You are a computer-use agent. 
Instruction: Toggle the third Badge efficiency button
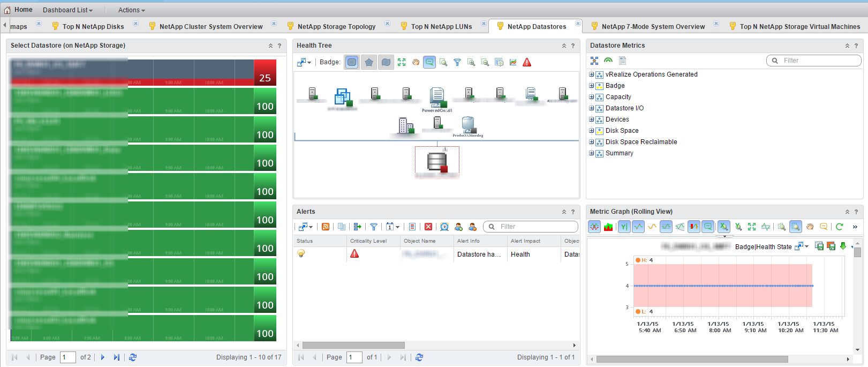coord(386,62)
